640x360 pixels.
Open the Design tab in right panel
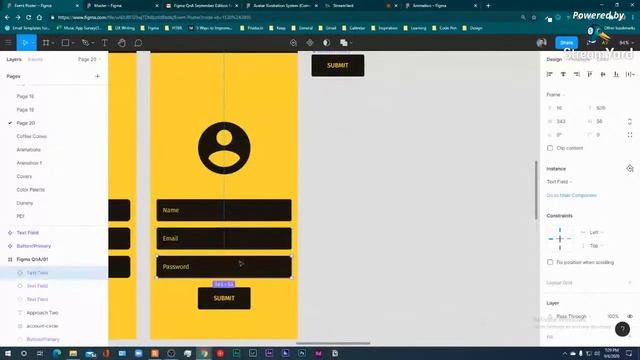pos(554,59)
